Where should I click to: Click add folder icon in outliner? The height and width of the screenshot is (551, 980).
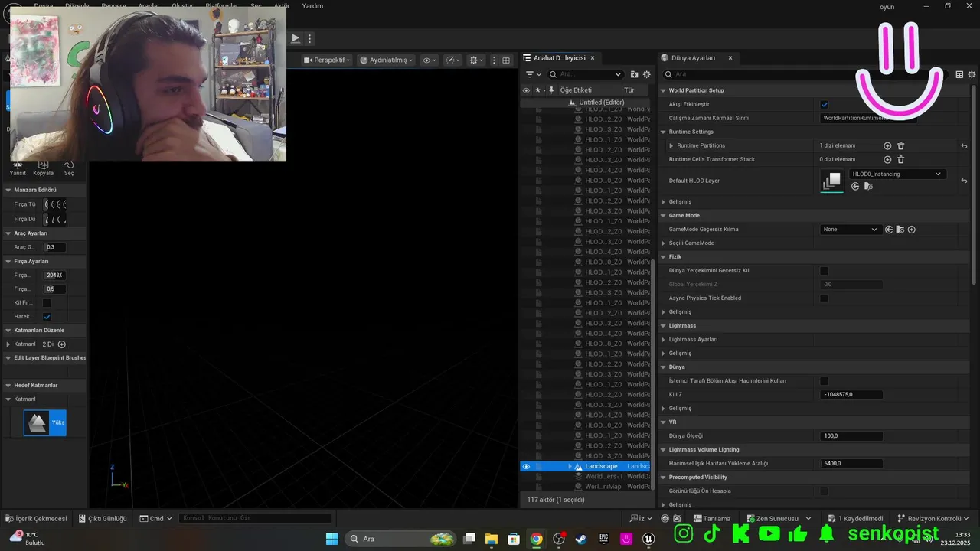coord(634,74)
